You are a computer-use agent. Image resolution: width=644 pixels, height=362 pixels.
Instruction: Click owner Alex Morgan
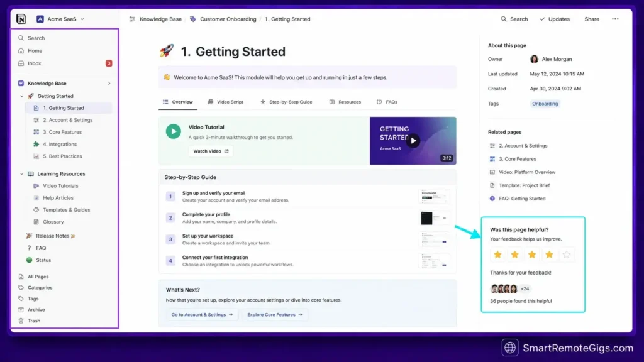[x=551, y=59]
